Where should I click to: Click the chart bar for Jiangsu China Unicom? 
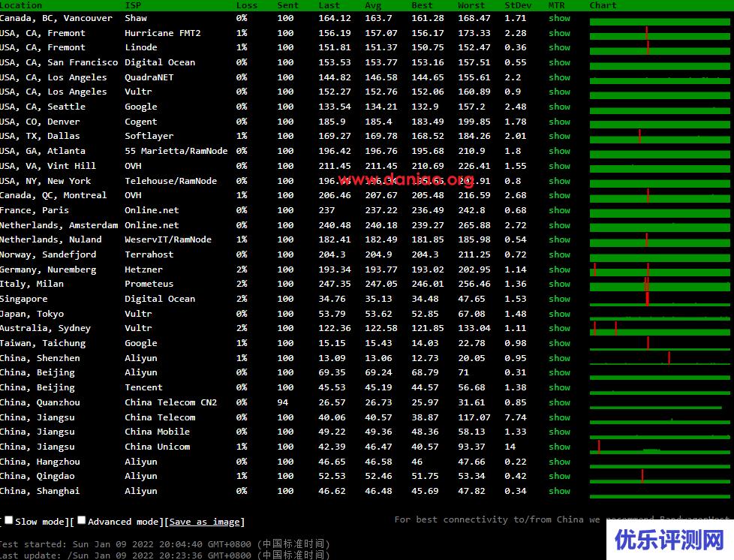[x=660, y=447]
